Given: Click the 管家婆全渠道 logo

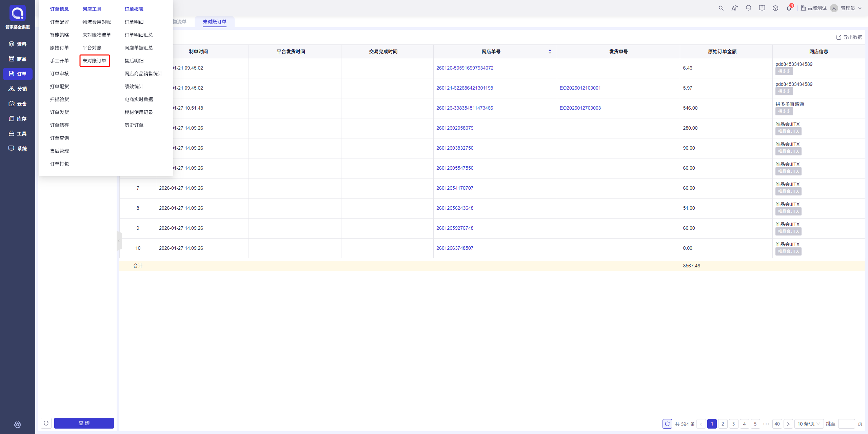Looking at the screenshot, I should 18,13.
